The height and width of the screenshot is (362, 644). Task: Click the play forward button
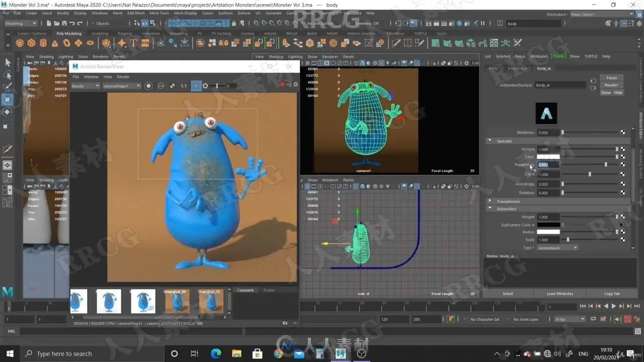point(613,306)
